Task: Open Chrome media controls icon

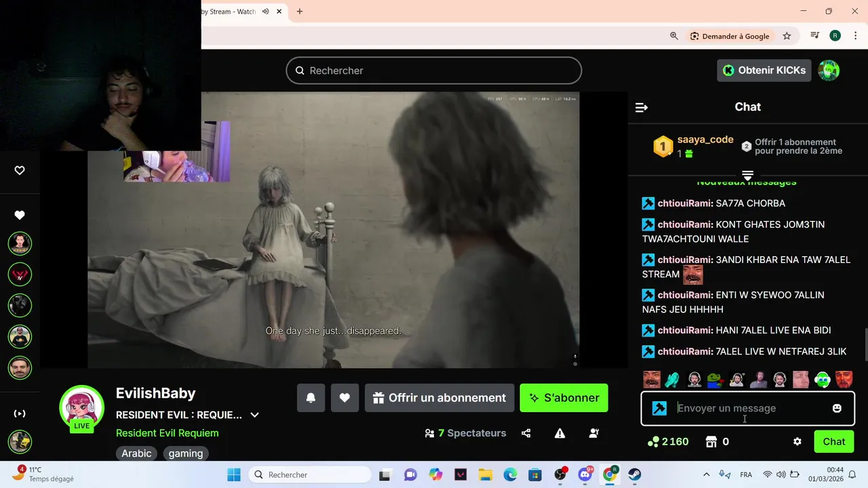Action: pyautogui.click(x=815, y=36)
